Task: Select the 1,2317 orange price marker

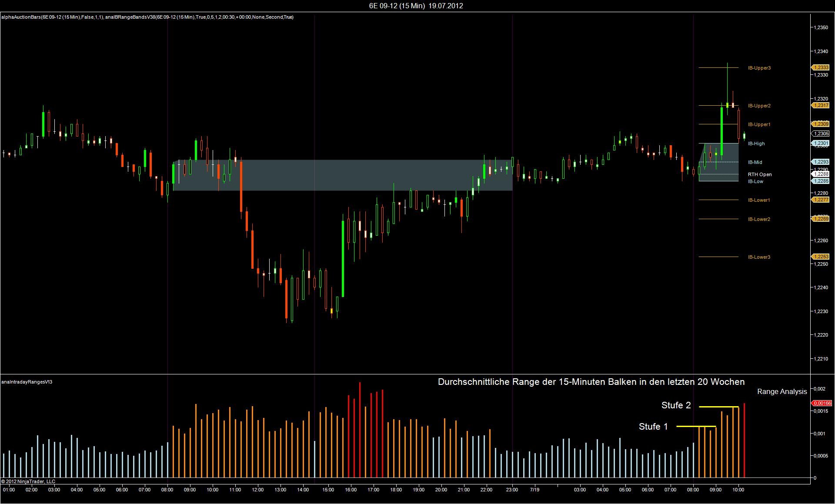Action: click(x=821, y=105)
